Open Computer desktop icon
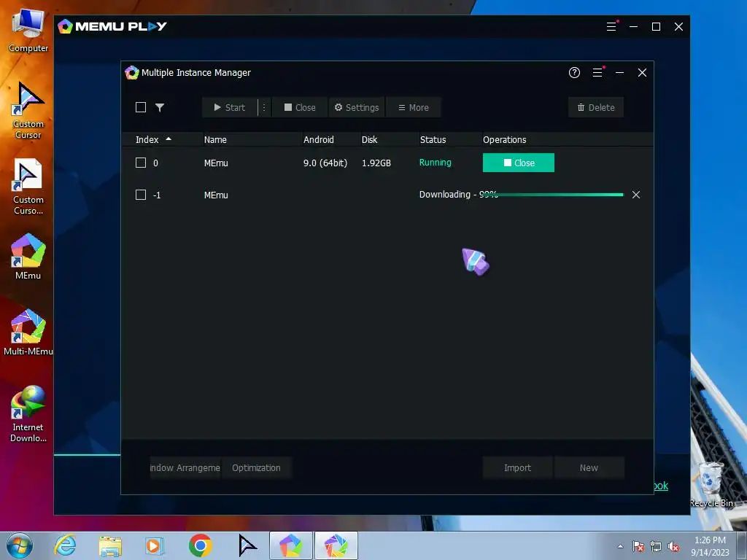The image size is (747, 560). [28, 31]
